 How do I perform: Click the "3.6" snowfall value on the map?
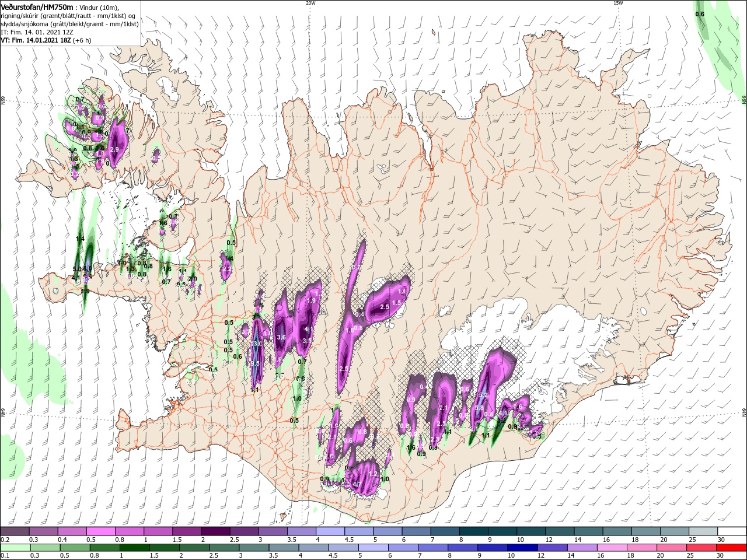pos(281,337)
